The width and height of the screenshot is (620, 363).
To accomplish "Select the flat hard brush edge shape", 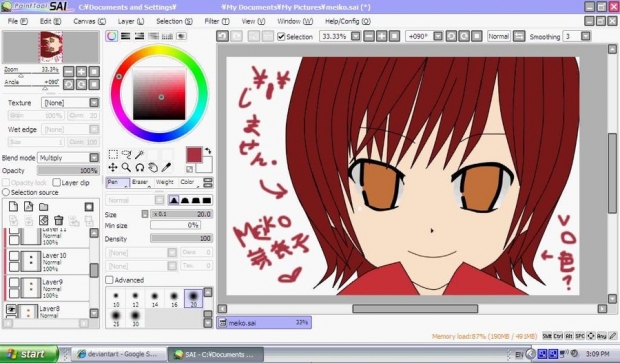I will (x=207, y=200).
